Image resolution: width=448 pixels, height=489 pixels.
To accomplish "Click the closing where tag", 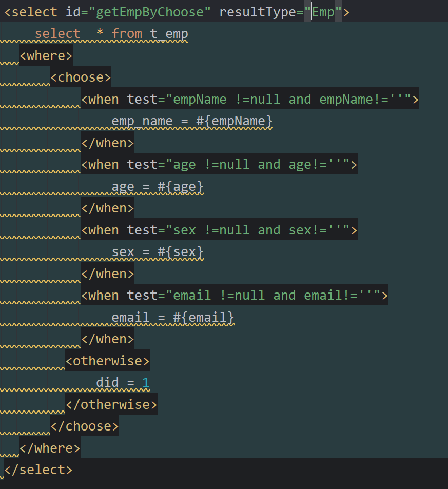I will point(50,448).
